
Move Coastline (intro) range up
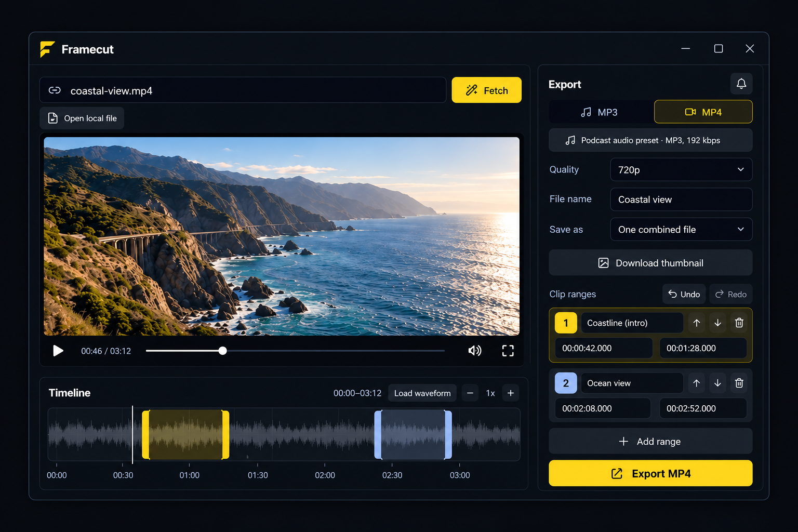(x=697, y=323)
